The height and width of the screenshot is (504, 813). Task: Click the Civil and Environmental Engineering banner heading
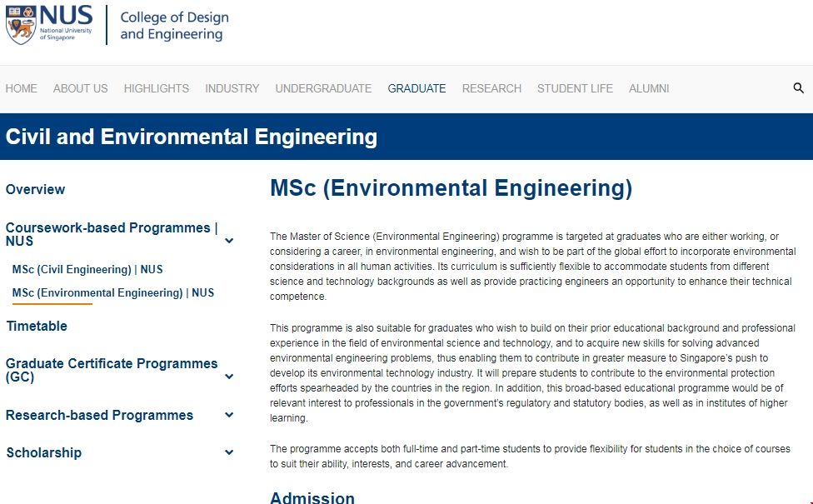tap(190, 137)
